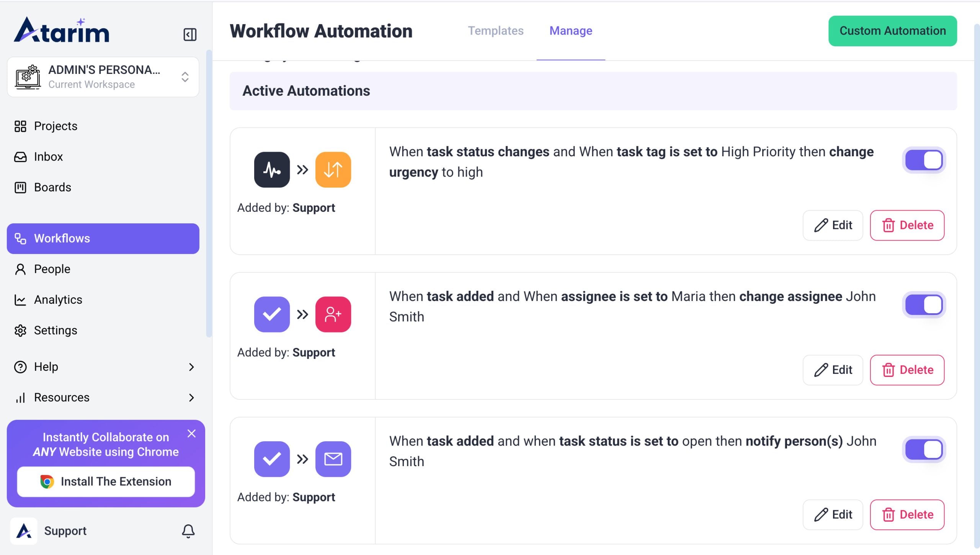
Task: Collapse the sidebar with the panel icon
Action: click(189, 34)
